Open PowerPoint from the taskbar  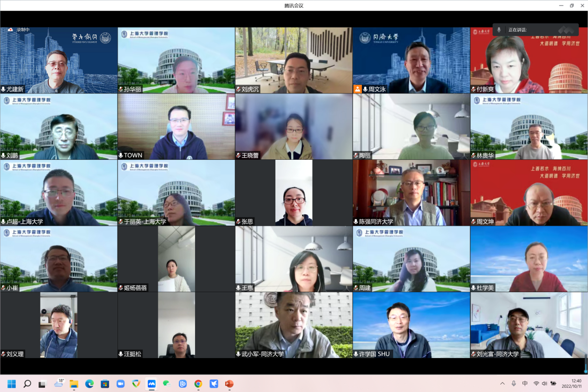pyautogui.click(x=229, y=384)
